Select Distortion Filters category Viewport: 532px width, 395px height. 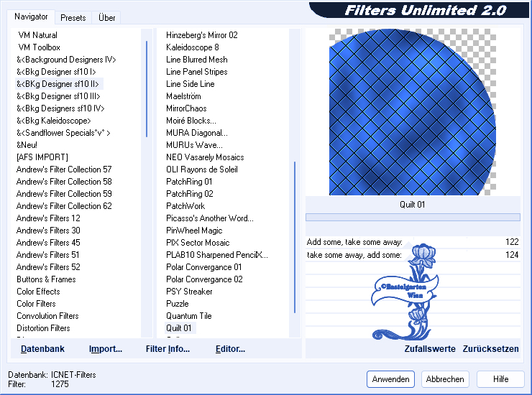pos(43,328)
